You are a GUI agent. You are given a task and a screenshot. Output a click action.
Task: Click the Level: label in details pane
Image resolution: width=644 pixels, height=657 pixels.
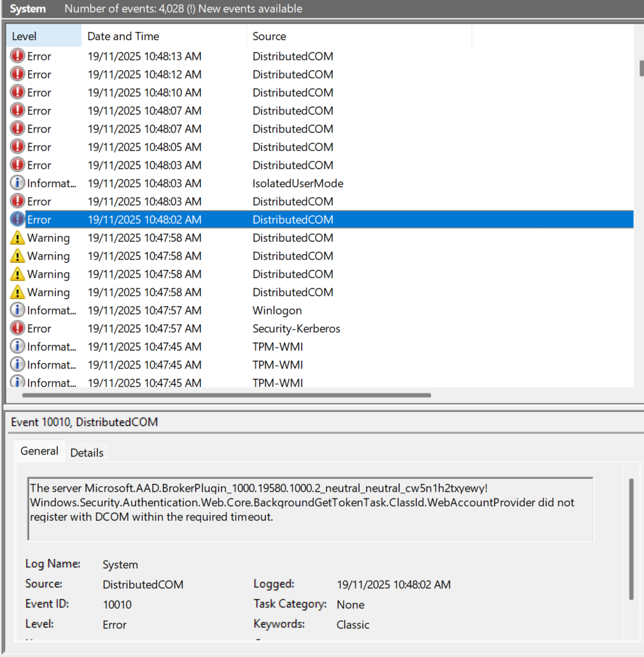tap(39, 624)
